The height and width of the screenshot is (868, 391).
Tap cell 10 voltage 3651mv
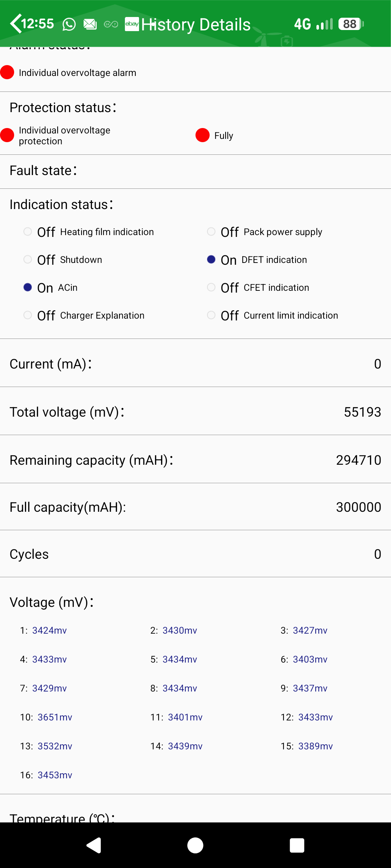[55, 717]
